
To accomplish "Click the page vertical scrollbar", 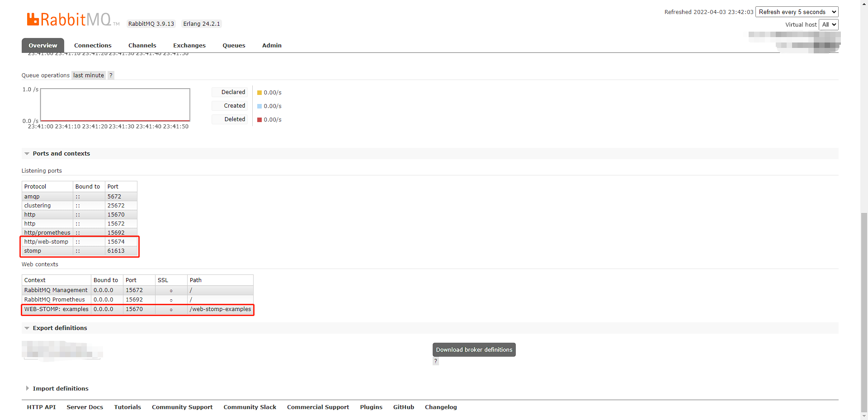I will pos(864,312).
